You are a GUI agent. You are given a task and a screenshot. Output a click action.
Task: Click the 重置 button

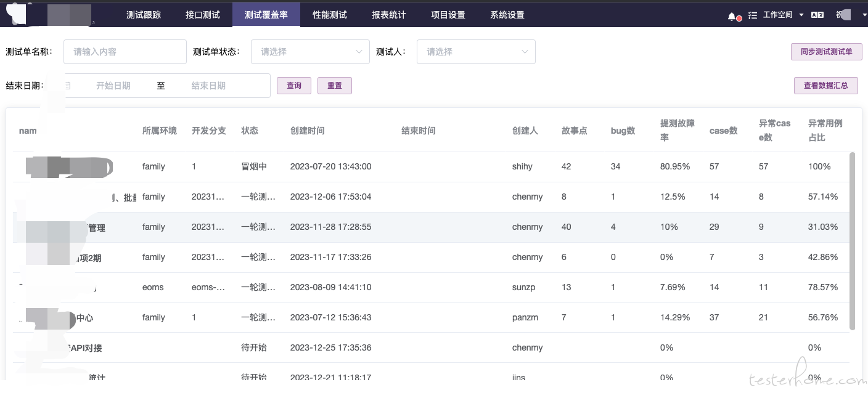pos(335,86)
